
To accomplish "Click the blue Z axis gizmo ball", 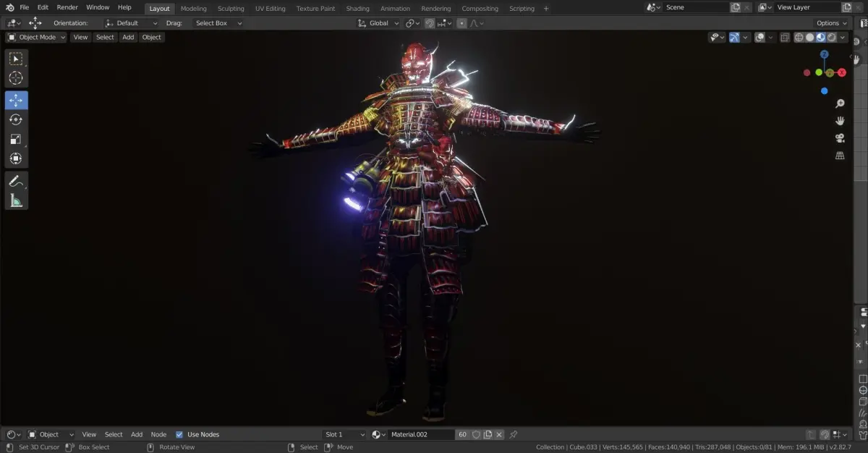I will pos(825,54).
